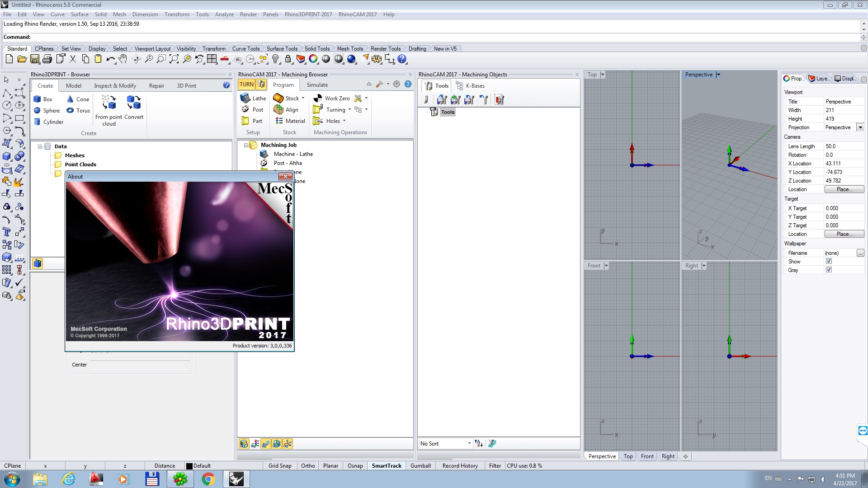Click the Lathe machine setup icon
The width and height of the screenshot is (868, 488).
point(253,98)
